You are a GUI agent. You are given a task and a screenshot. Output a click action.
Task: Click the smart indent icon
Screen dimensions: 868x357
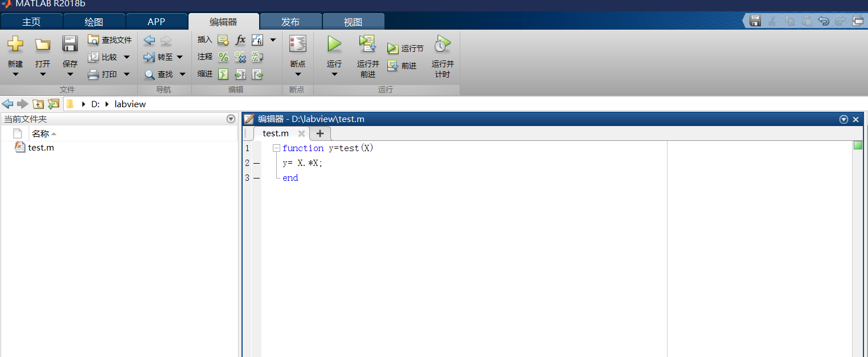click(223, 74)
